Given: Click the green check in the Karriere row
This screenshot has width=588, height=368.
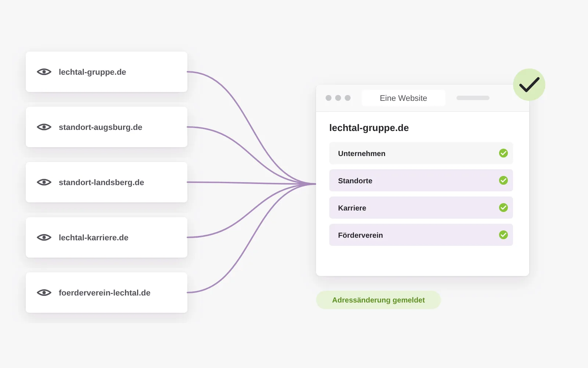Looking at the screenshot, I should pyautogui.click(x=503, y=208).
